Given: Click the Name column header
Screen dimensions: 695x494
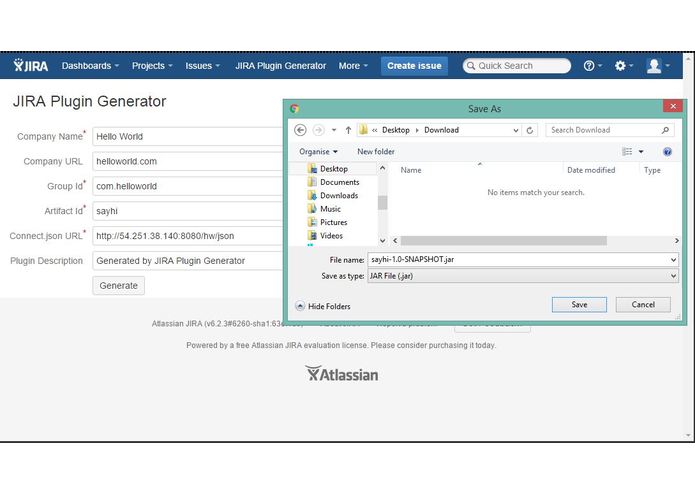Looking at the screenshot, I should tap(411, 170).
